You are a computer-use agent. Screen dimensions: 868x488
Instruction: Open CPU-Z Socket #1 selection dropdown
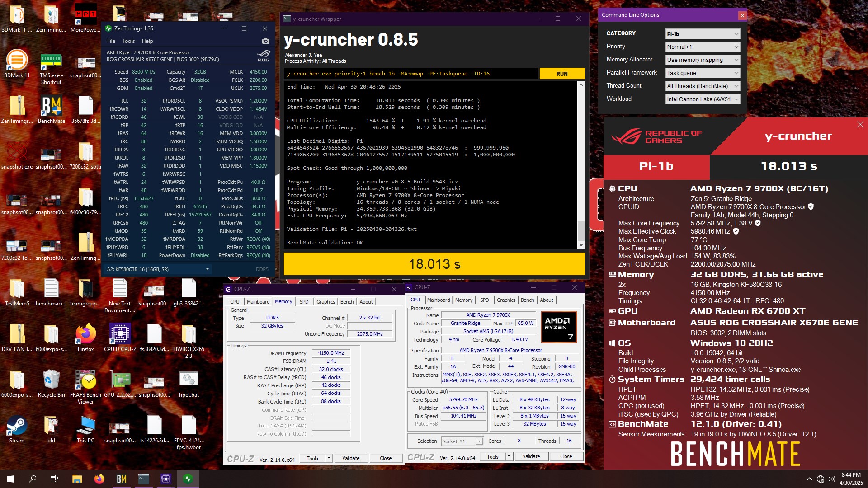click(462, 441)
